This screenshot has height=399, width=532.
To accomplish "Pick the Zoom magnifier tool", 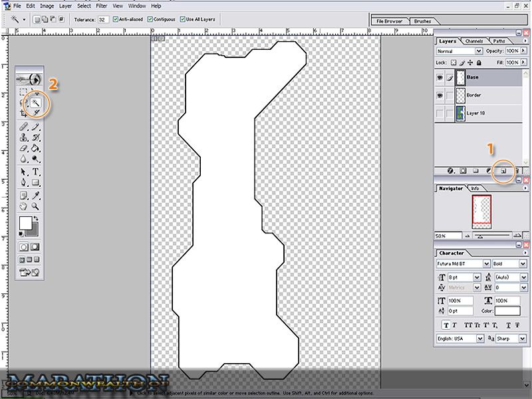I will [36, 206].
